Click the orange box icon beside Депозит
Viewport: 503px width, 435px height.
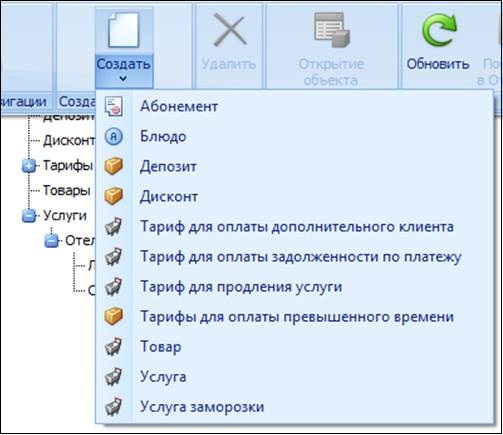[113, 166]
